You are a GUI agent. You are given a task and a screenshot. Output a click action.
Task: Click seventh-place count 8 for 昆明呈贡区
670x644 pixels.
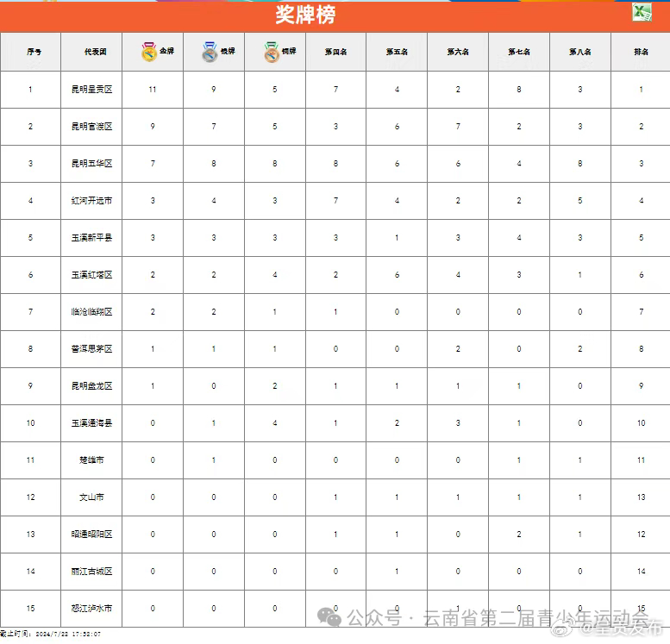click(x=519, y=90)
